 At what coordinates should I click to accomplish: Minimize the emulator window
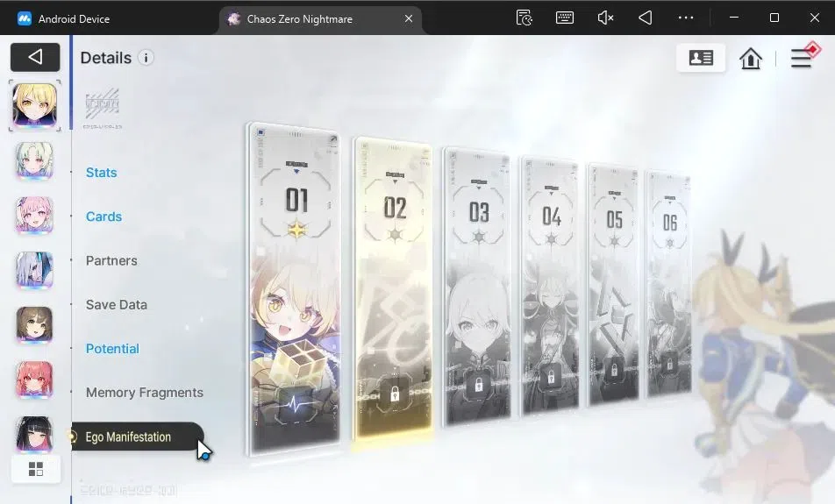734,18
